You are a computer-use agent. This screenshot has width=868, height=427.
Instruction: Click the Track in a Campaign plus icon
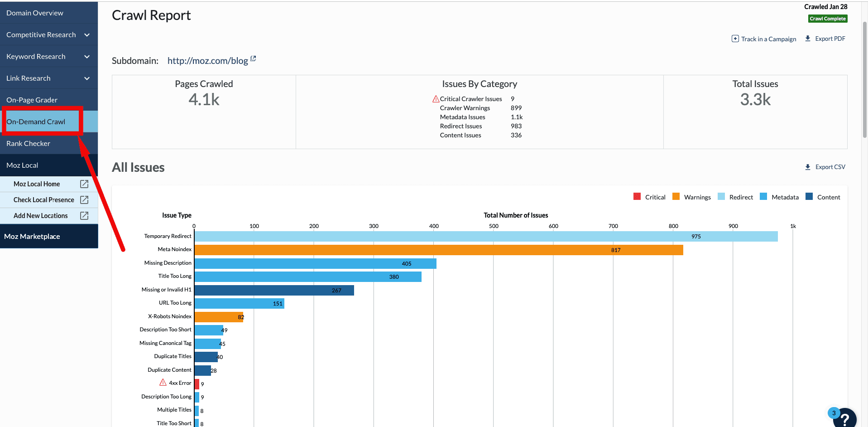tap(735, 39)
